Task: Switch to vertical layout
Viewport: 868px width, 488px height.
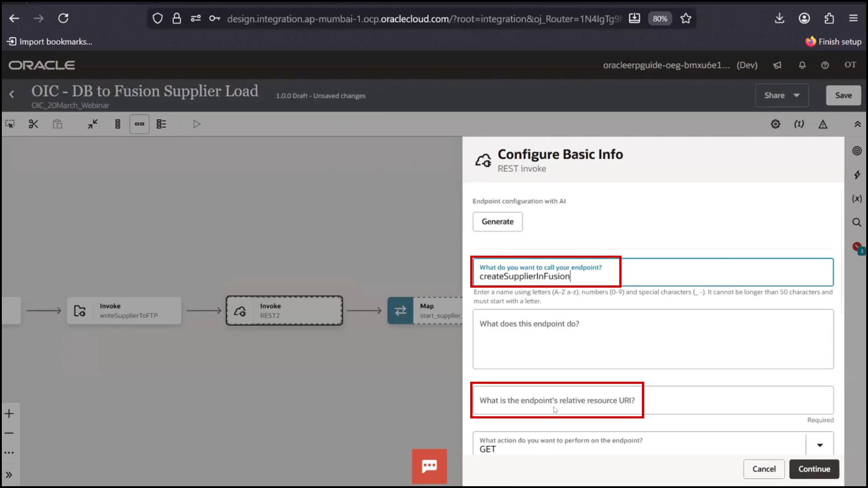Action: click(118, 124)
